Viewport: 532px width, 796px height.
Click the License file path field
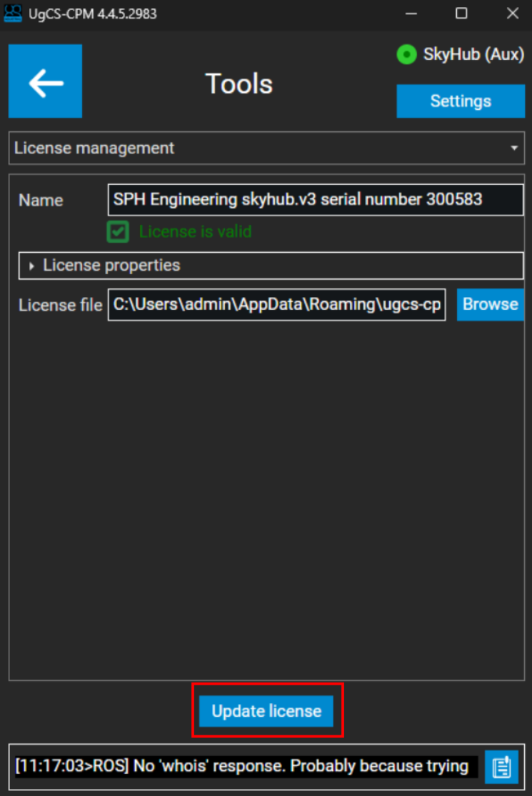276,305
